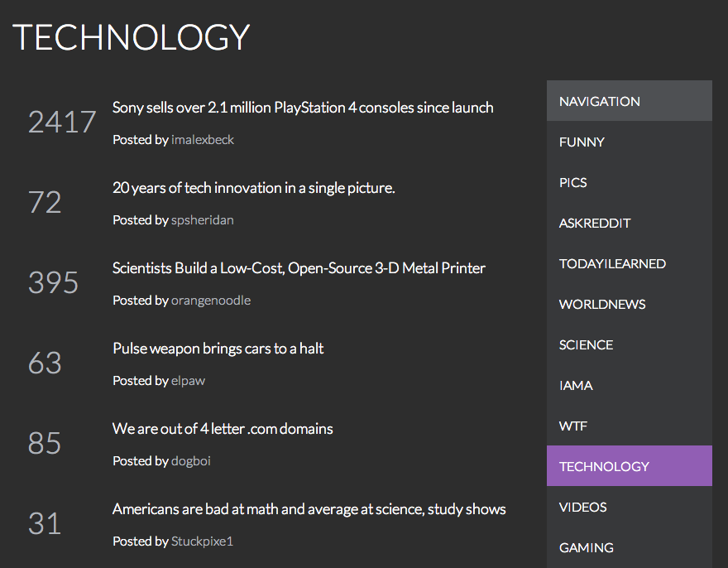The image size is (728, 568).
Task: Visit user Stuckpixe1's profile
Action: [202, 542]
